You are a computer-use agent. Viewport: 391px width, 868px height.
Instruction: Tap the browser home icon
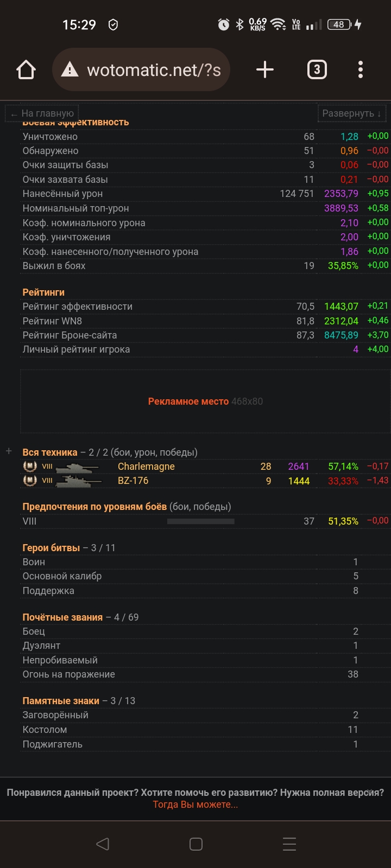pos(26,70)
